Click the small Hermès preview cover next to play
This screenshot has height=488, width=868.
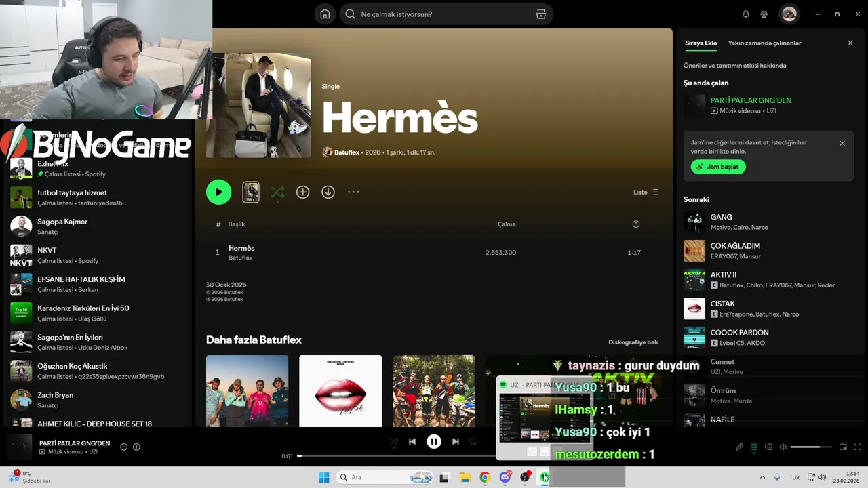pyautogui.click(x=251, y=192)
